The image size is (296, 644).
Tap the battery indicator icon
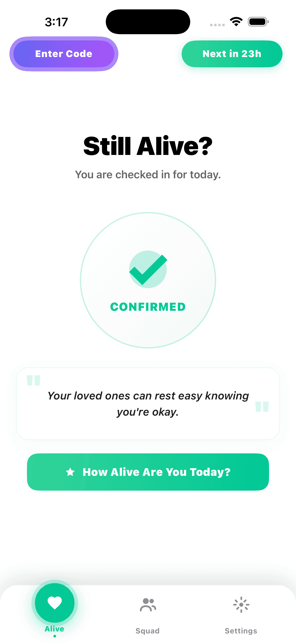coord(258,22)
